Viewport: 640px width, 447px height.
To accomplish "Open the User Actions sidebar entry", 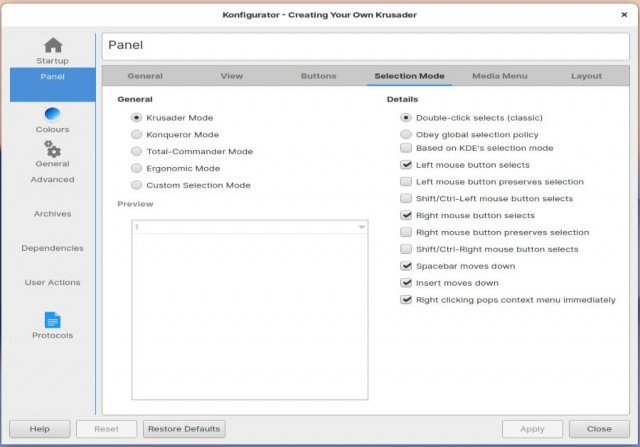I will click(52, 282).
